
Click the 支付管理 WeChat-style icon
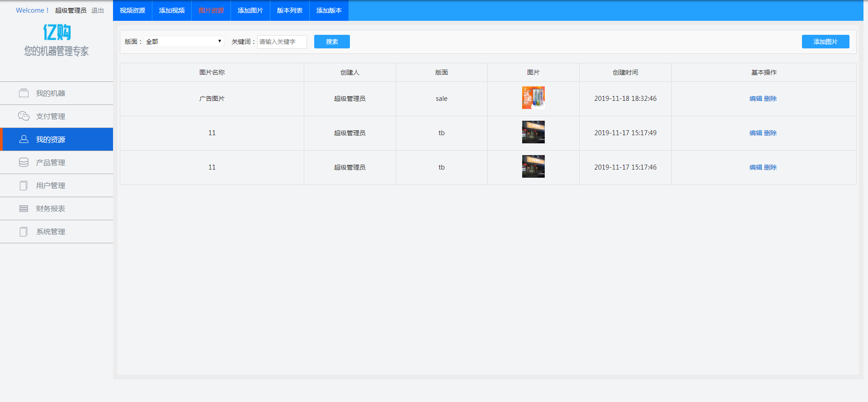coord(24,116)
